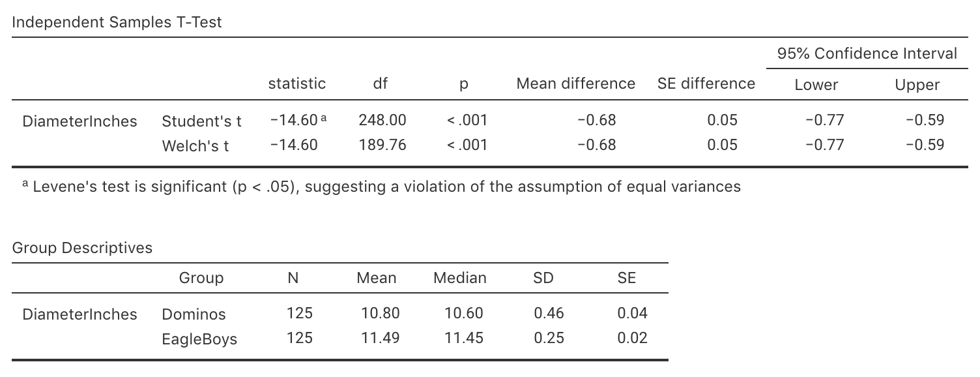Image resolution: width=980 pixels, height=377 pixels.
Task: Click the Dominos group row label
Action: (x=194, y=314)
